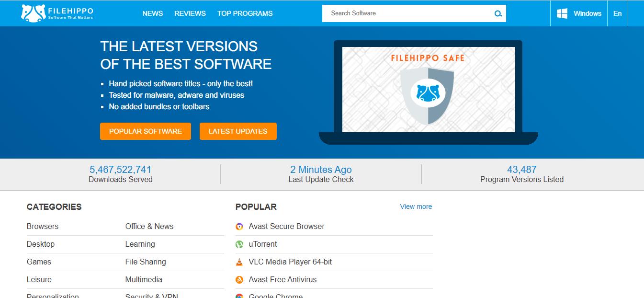Click the VLC cone icon
Image resolution: width=644 pixels, height=298 pixels.
point(239,262)
